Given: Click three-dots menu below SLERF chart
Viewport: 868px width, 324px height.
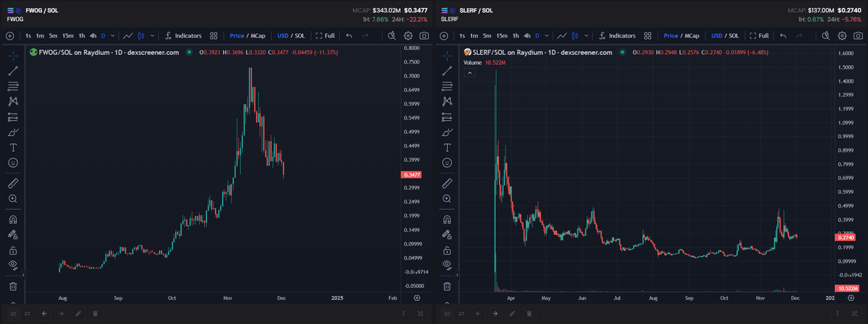Looking at the screenshot, I should click(x=837, y=313).
